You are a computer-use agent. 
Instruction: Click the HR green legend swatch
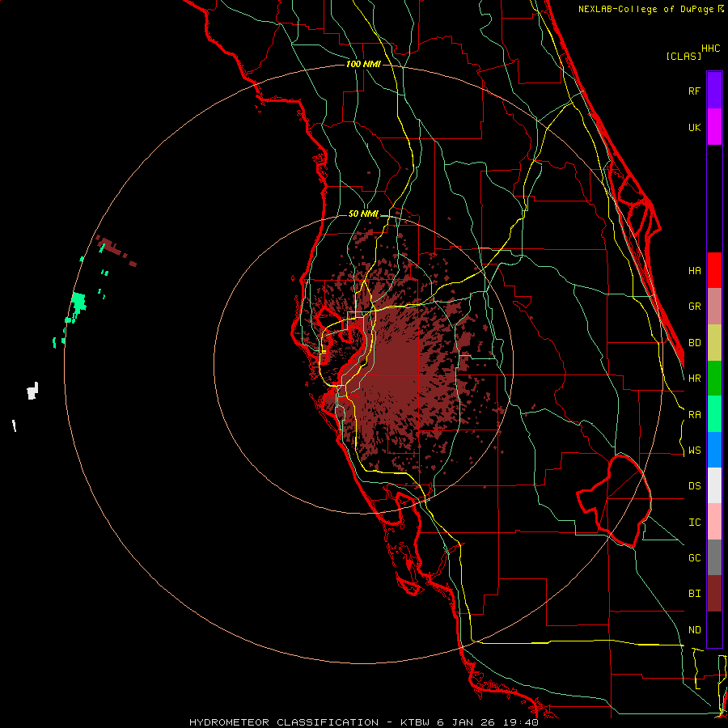(x=714, y=378)
